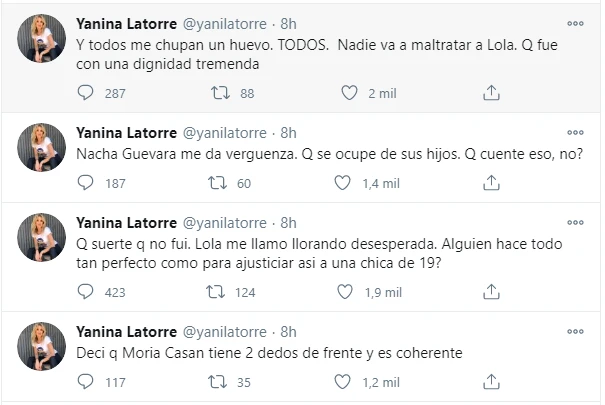Share the first tweet about Lola

pyautogui.click(x=491, y=93)
